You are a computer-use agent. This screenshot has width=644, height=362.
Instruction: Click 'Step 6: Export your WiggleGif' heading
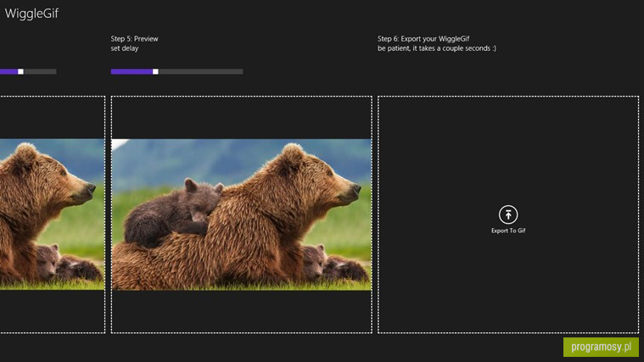point(423,39)
